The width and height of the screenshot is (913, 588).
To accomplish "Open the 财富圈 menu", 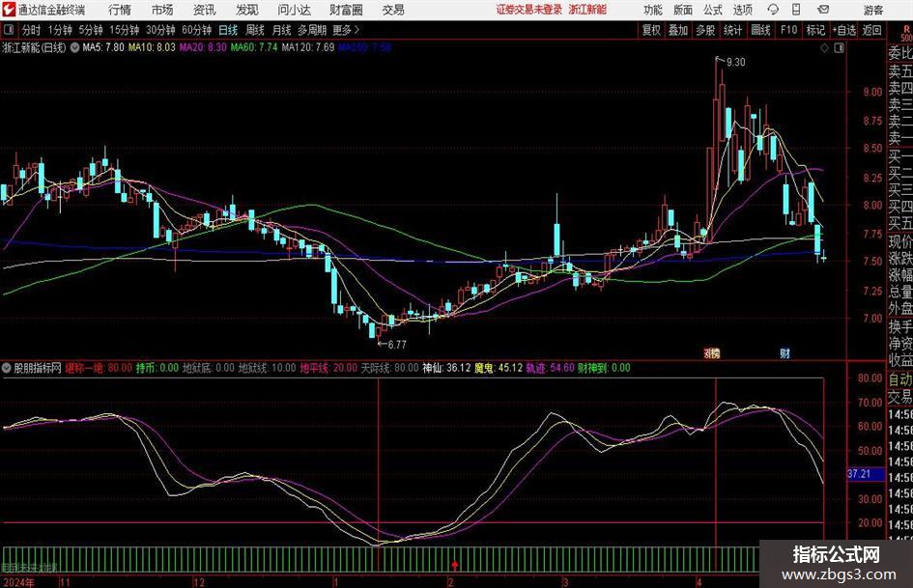I will coord(346,10).
